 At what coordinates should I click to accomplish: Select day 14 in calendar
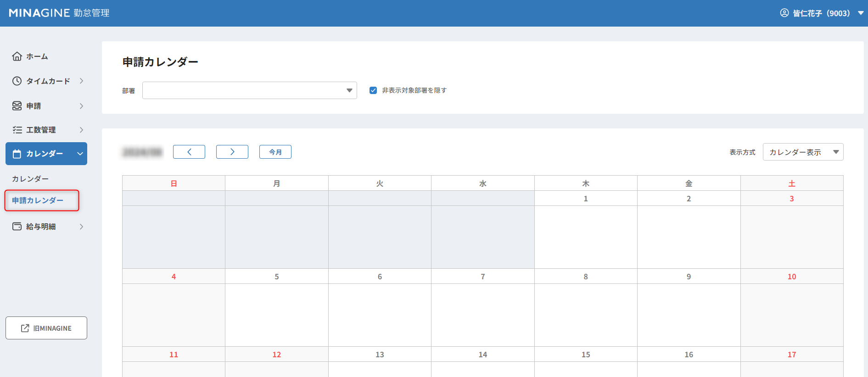(483, 355)
